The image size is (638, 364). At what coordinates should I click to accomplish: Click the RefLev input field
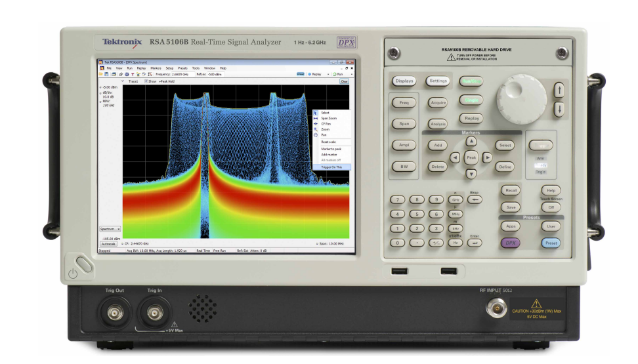(215, 74)
